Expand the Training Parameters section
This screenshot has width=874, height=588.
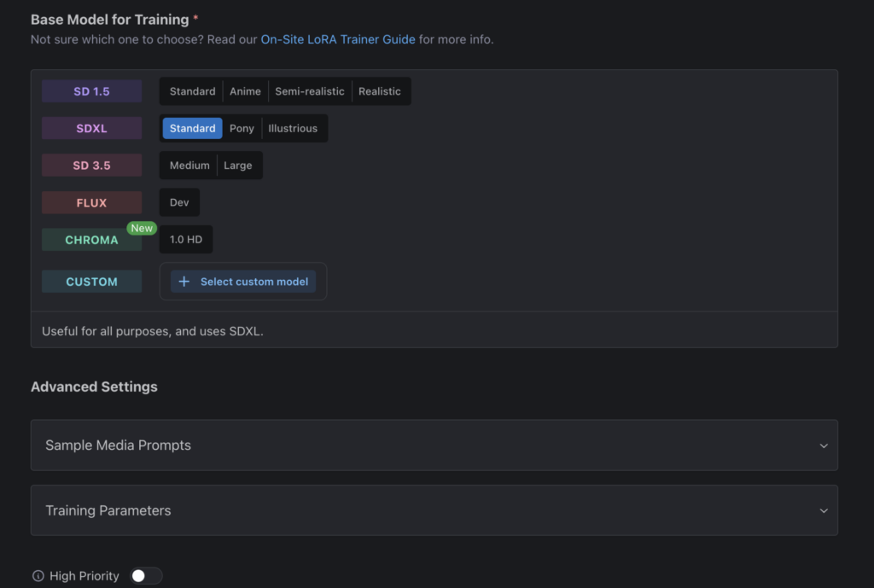[434, 510]
